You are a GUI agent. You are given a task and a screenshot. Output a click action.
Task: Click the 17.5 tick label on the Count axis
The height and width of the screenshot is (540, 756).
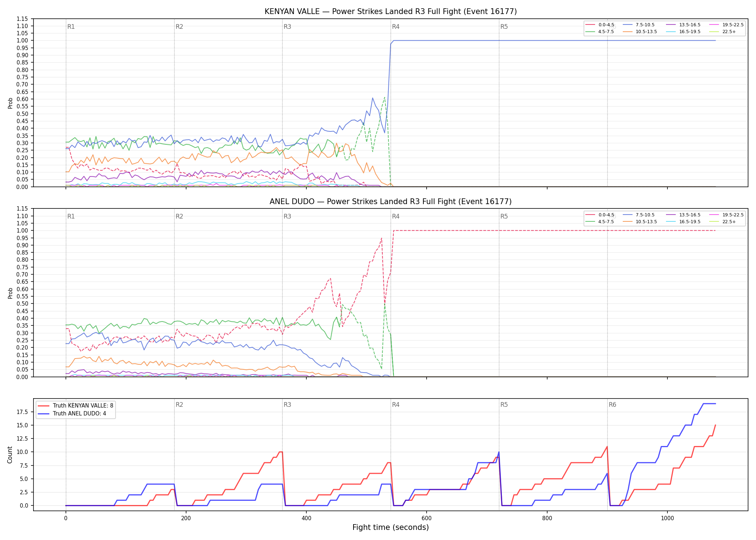[x=23, y=412]
